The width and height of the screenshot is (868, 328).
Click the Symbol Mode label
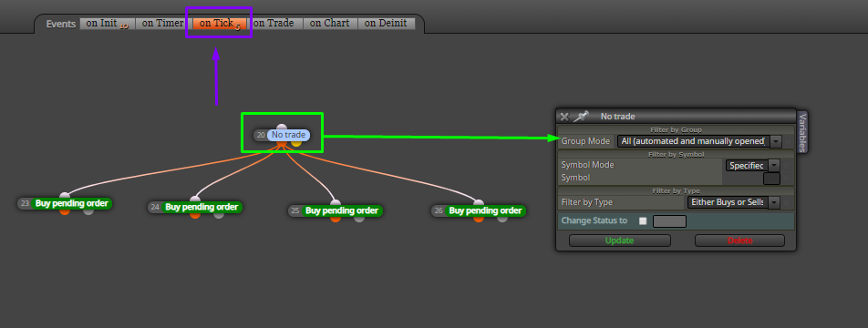(x=587, y=165)
